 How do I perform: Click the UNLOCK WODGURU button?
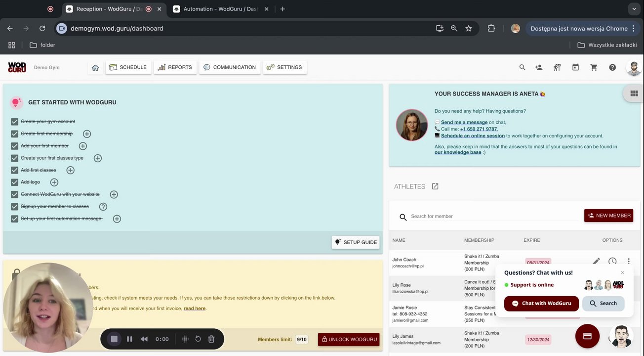click(x=349, y=340)
